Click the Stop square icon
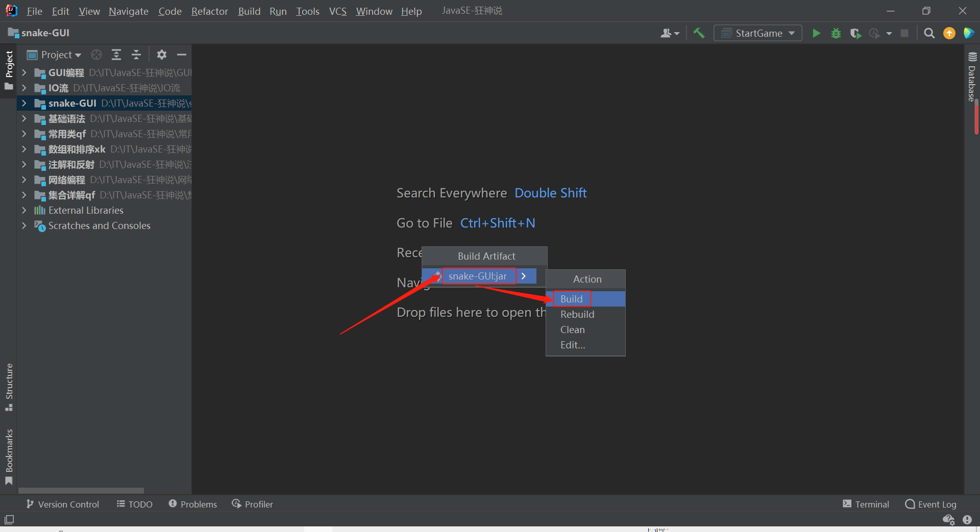The height and width of the screenshot is (532, 980). [x=904, y=33]
